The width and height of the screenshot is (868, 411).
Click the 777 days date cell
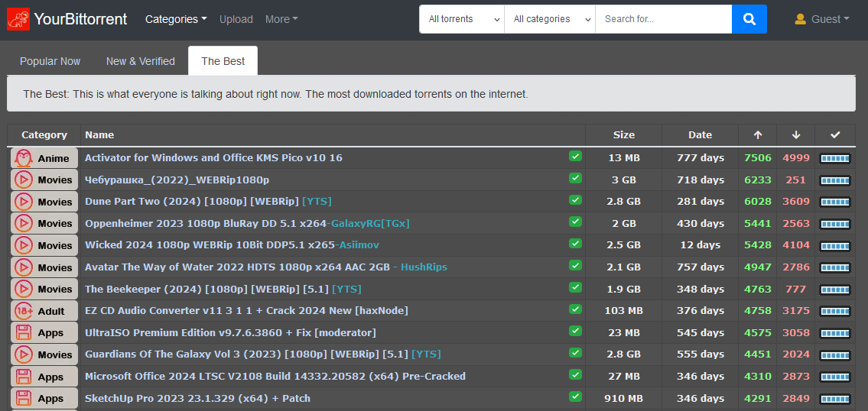point(701,157)
